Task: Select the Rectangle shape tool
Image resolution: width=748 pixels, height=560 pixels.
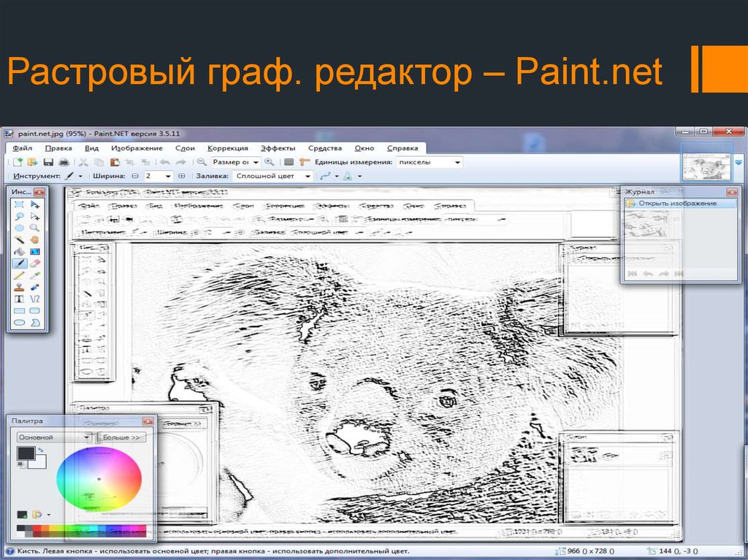Action: point(19,310)
